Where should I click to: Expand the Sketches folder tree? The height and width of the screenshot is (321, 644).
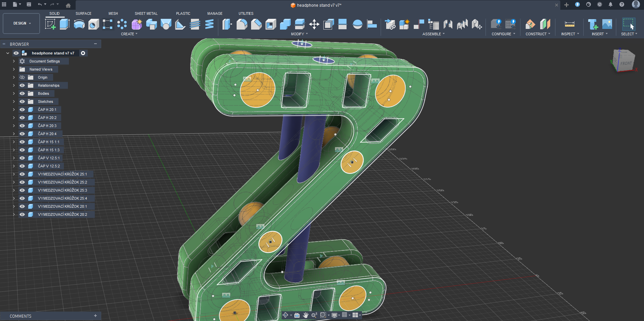click(14, 102)
